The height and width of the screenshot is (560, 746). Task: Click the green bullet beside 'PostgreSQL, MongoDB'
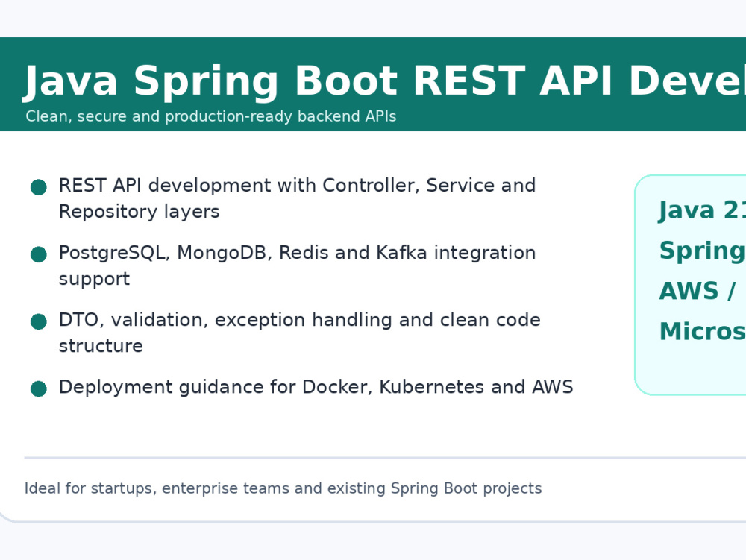coord(39,254)
